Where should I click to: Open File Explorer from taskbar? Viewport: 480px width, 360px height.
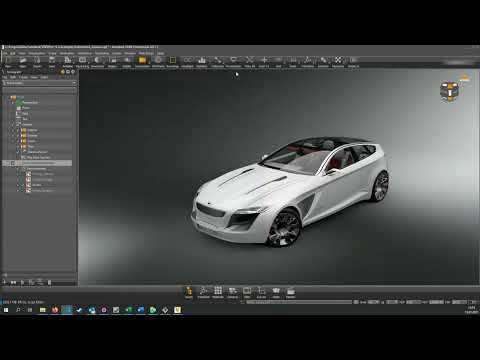pos(43,310)
